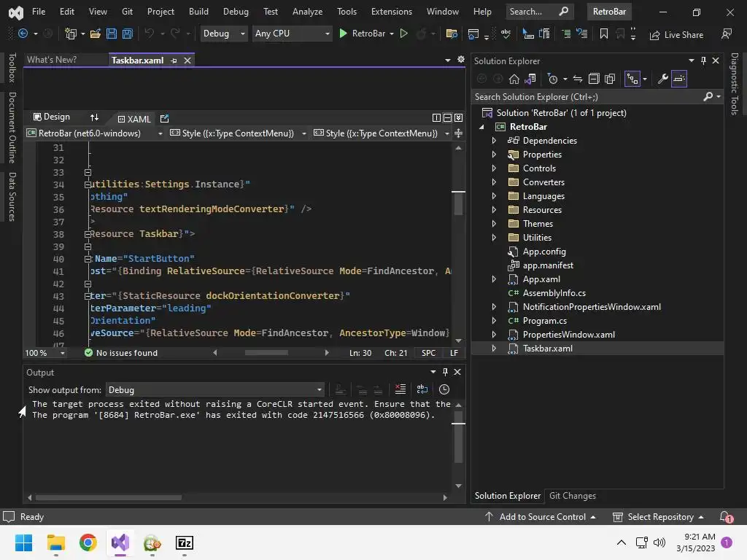Collapse the RetroBar project node

pyautogui.click(x=481, y=127)
